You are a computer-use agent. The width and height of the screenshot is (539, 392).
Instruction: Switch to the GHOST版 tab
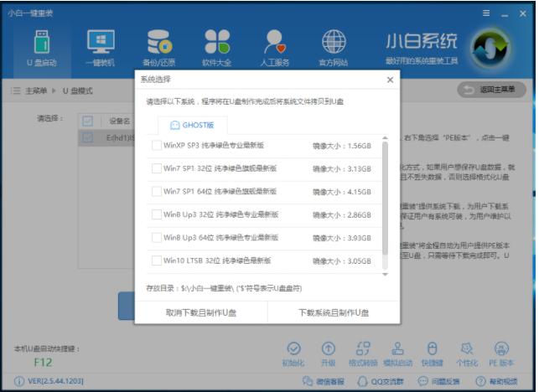pyautogui.click(x=192, y=125)
